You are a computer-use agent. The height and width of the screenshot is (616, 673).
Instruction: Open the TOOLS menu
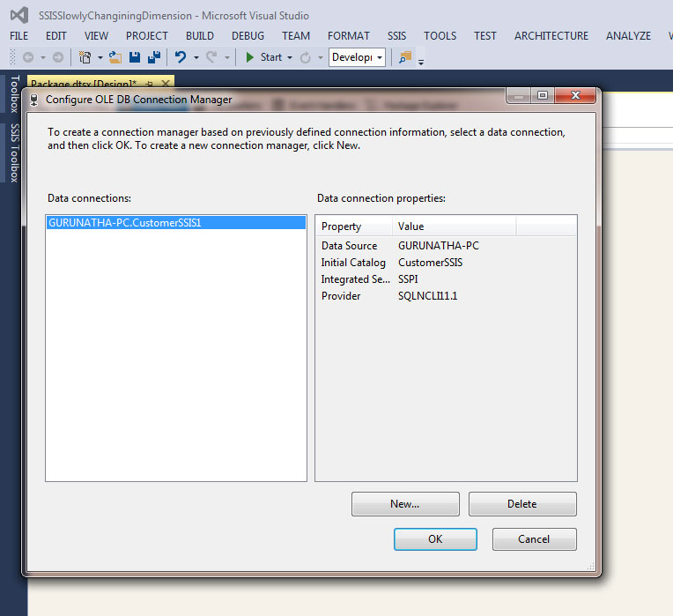(440, 35)
